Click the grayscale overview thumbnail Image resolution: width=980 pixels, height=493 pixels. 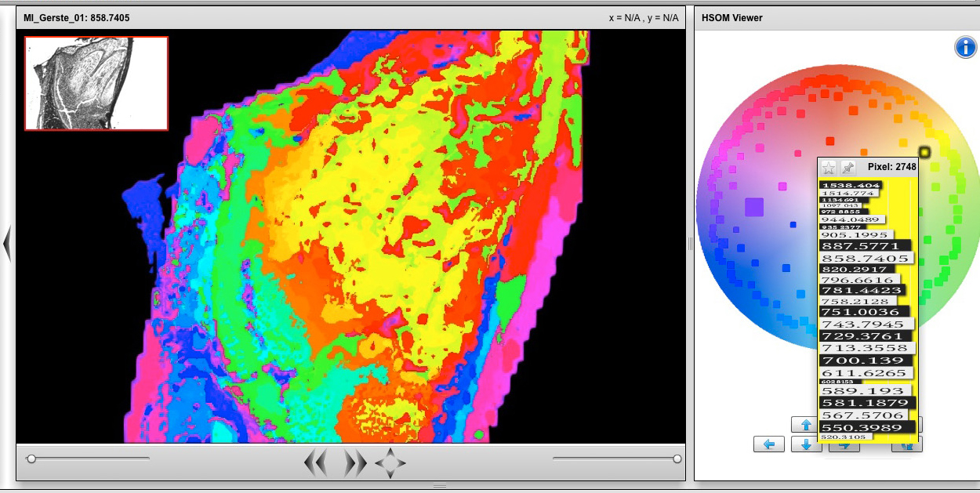click(96, 83)
